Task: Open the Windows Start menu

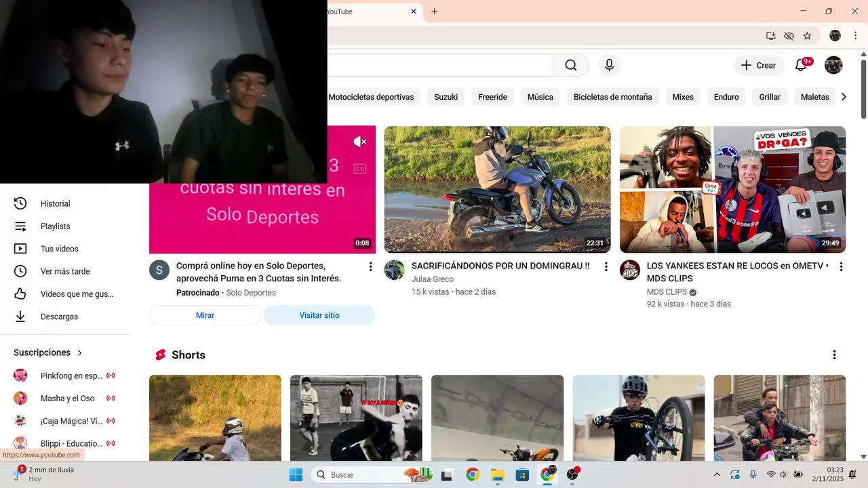Action: pyautogui.click(x=296, y=474)
